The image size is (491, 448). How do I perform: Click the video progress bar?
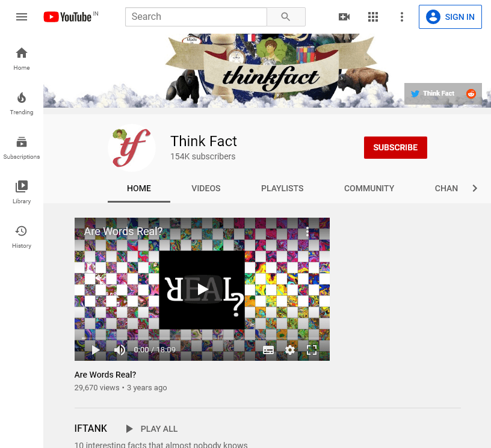[202, 338]
